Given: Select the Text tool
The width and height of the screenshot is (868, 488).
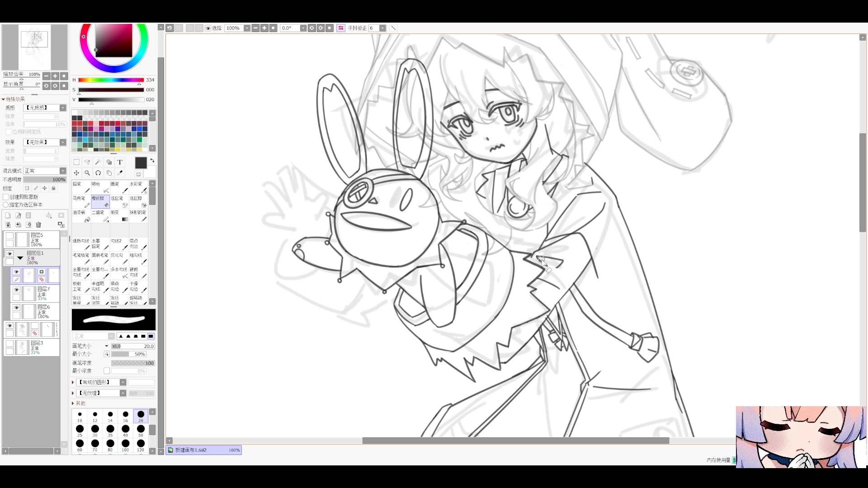Looking at the screenshot, I should 120,162.
